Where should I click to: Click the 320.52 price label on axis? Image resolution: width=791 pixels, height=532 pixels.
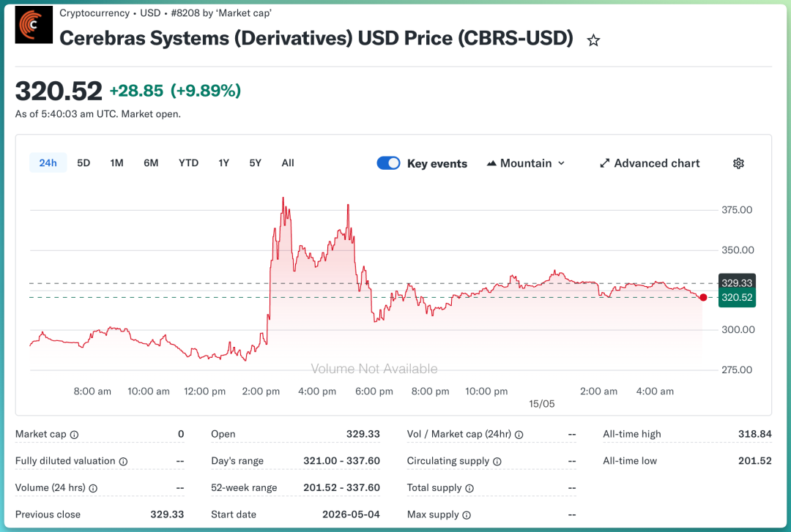(x=737, y=298)
